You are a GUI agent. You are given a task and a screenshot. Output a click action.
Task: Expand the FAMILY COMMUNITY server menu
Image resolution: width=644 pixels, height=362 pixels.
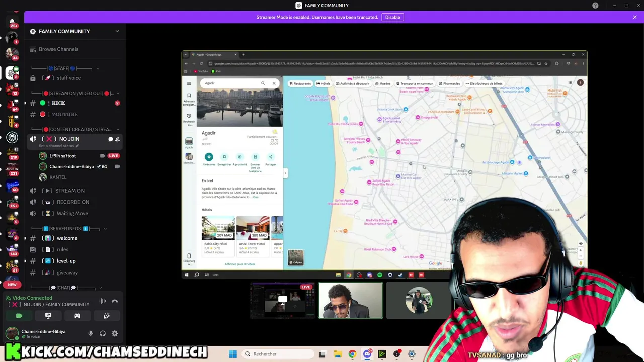click(75, 31)
